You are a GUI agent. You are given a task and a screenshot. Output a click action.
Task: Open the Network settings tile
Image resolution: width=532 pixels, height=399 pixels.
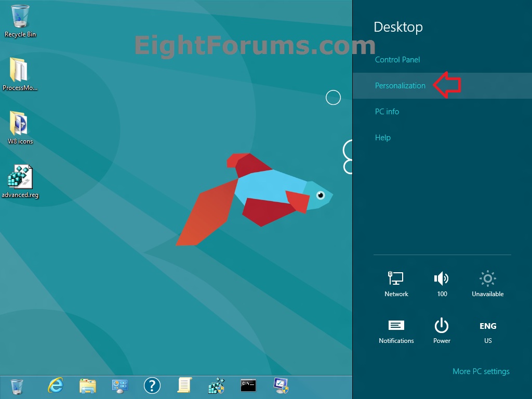(x=396, y=284)
